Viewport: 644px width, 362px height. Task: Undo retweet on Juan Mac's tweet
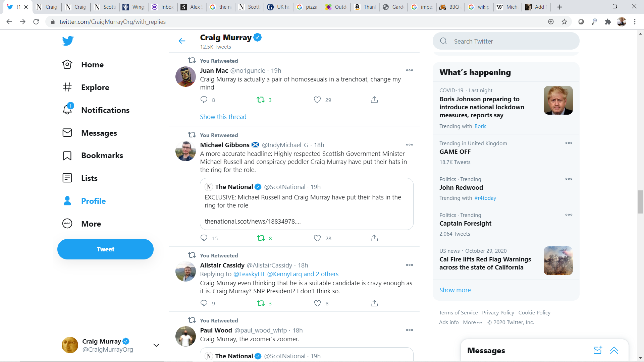pyautogui.click(x=261, y=100)
